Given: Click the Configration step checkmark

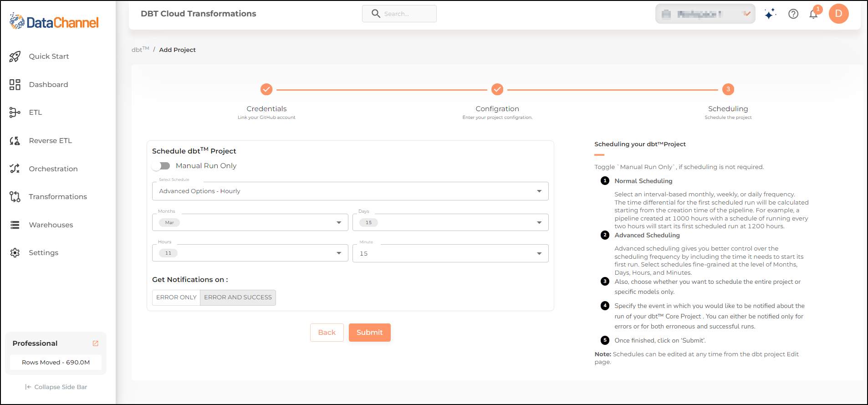Looking at the screenshot, I should [497, 89].
